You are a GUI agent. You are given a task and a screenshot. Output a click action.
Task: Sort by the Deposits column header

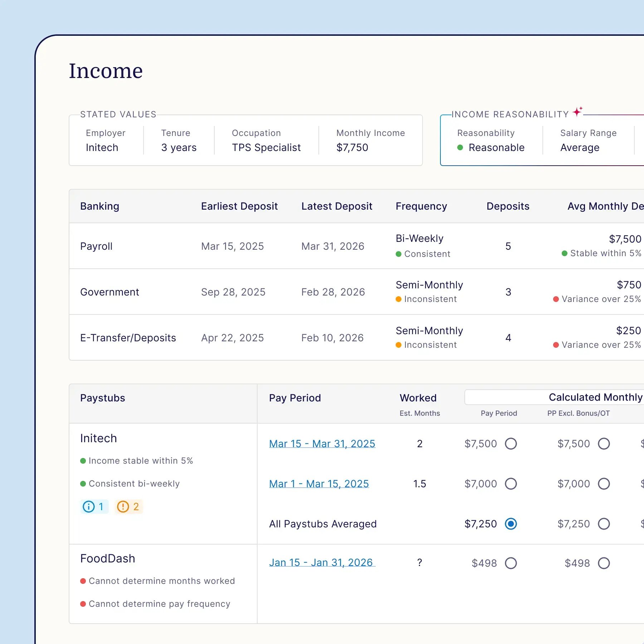(508, 206)
